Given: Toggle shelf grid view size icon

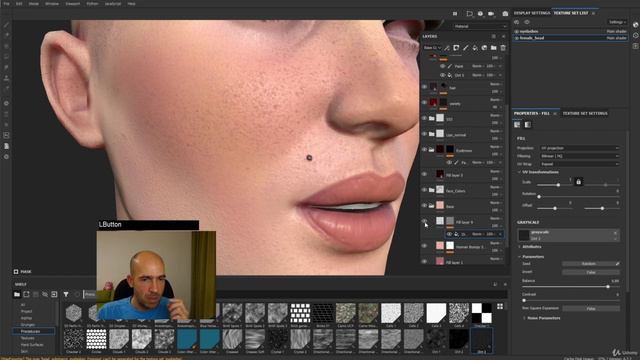Looking at the screenshot, I should [500, 306].
